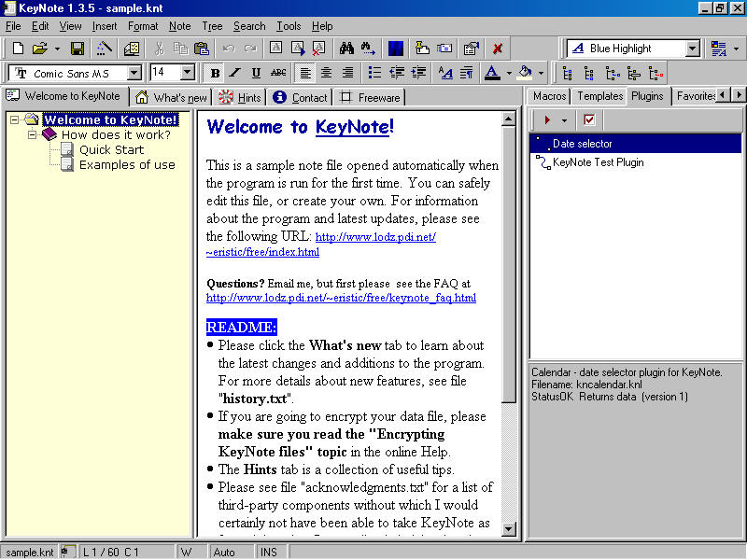Click the pin stamp toolbar icon
747x560 pixels.
click(x=422, y=49)
